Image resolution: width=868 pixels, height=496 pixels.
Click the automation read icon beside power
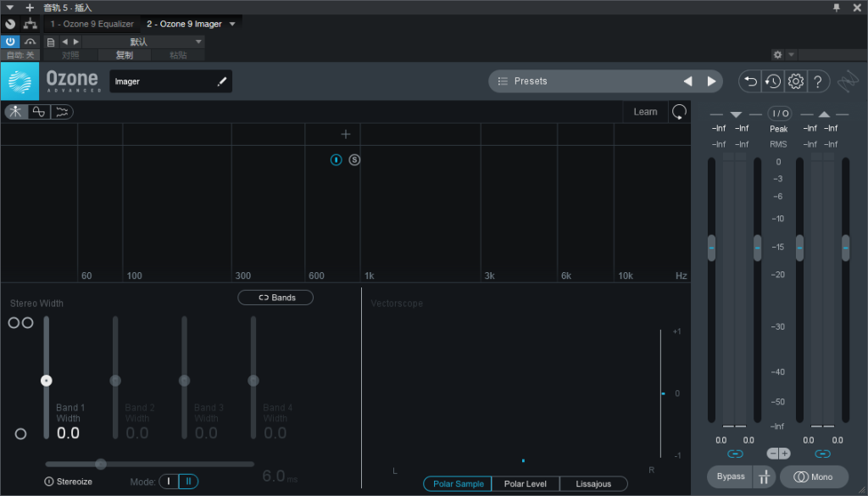pyautogui.click(x=30, y=42)
